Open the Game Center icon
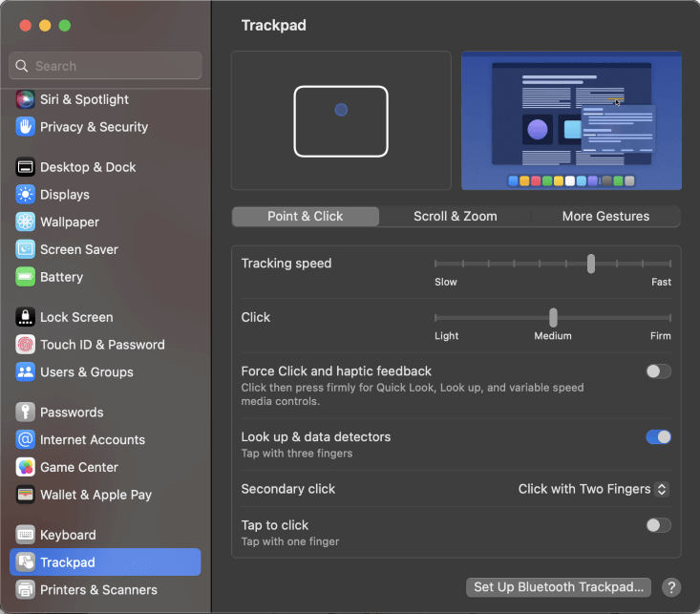Screen dimensions: 700x614 (26, 468)
